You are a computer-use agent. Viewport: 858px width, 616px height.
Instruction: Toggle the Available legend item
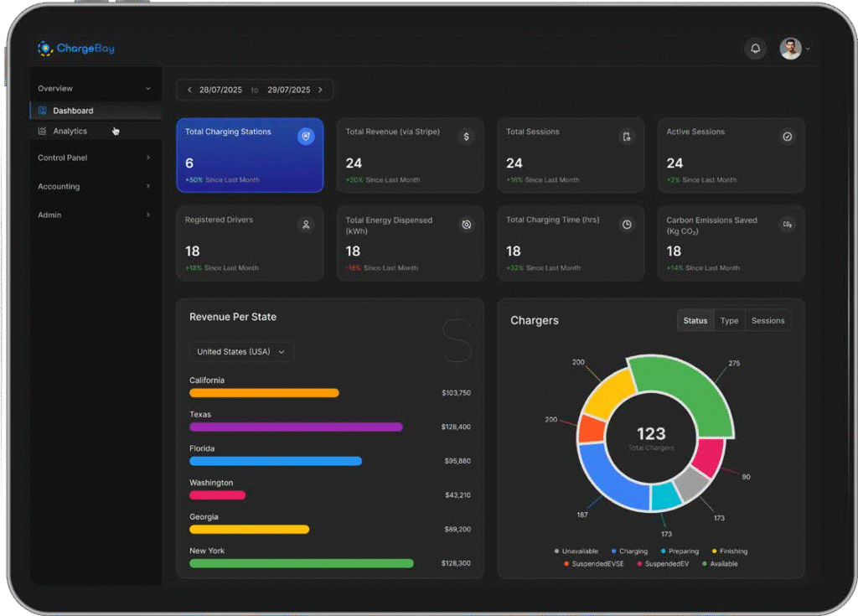tap(721, 564)
